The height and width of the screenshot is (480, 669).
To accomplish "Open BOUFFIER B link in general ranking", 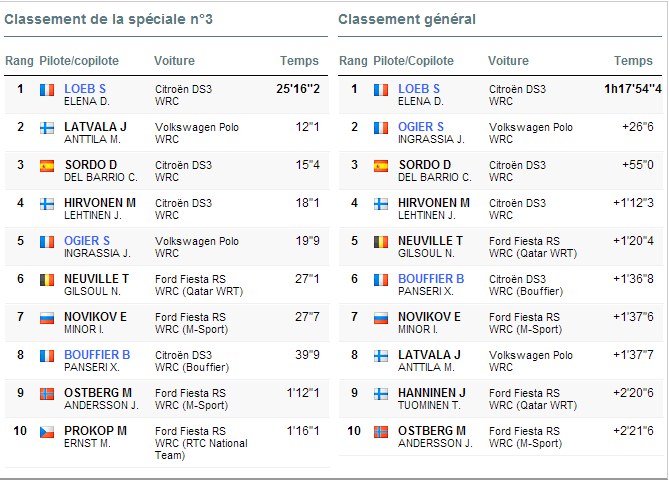I will coord(431,279).
